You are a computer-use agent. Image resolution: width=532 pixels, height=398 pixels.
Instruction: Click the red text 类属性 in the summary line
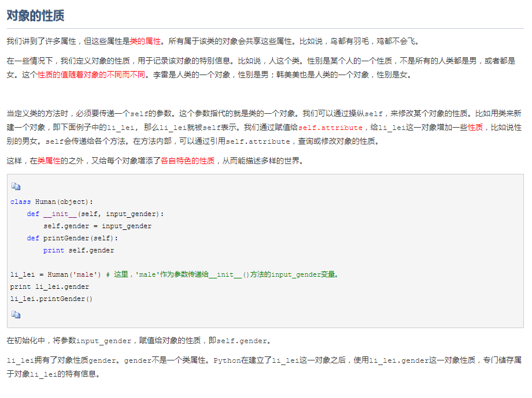point(49,161)
